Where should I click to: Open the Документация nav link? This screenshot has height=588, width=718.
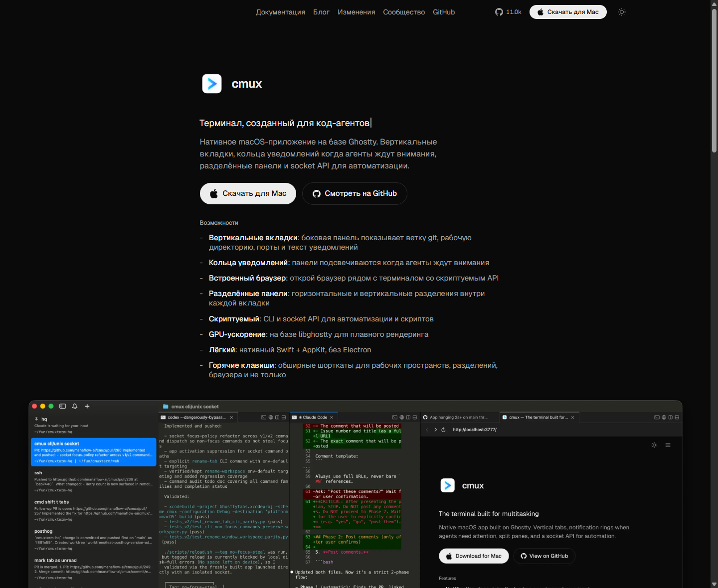coord(280,12)
